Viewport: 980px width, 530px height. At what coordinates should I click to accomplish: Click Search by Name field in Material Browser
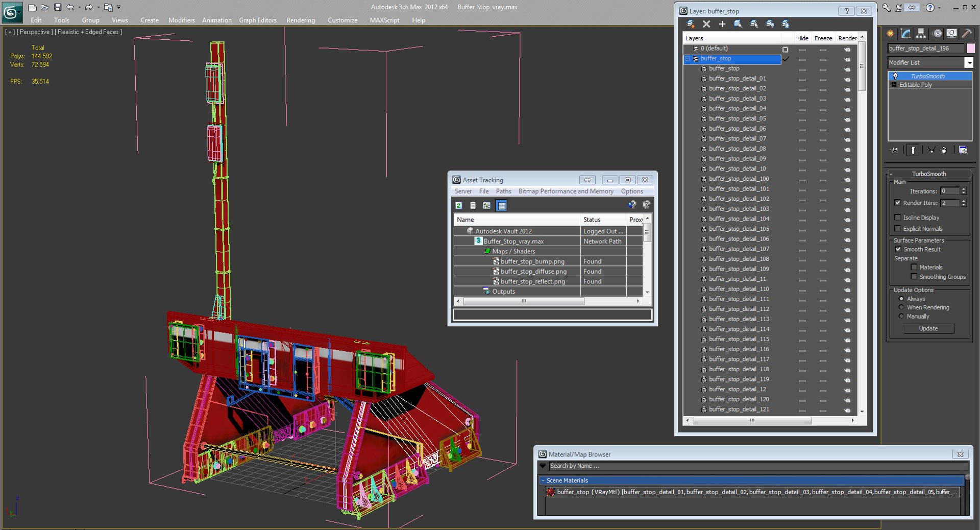coord(758,466)
